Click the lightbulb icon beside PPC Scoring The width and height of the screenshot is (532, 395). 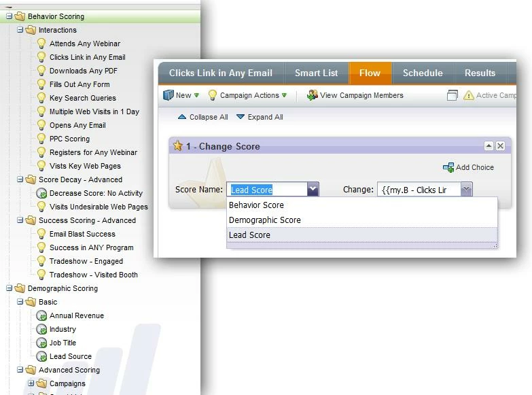tap(41, 139)
